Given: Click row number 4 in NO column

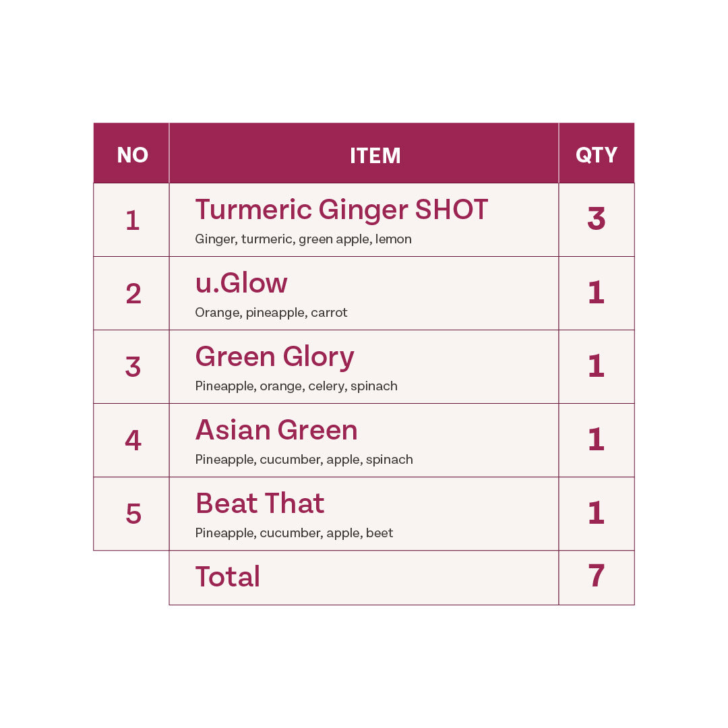Looking at the screenshot, I should (133, 441).
